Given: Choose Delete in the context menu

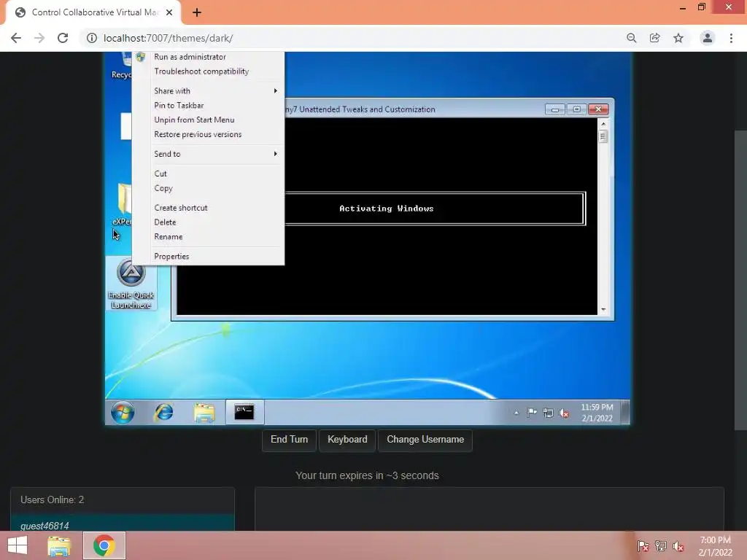Looking at the screenshot, I should pyautogui.click(x=208, y=222).
